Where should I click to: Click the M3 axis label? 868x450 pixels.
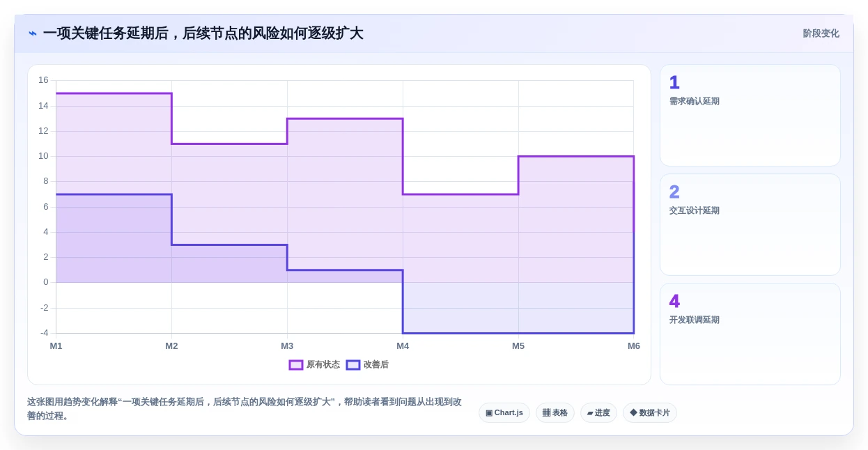pos(287,346)
